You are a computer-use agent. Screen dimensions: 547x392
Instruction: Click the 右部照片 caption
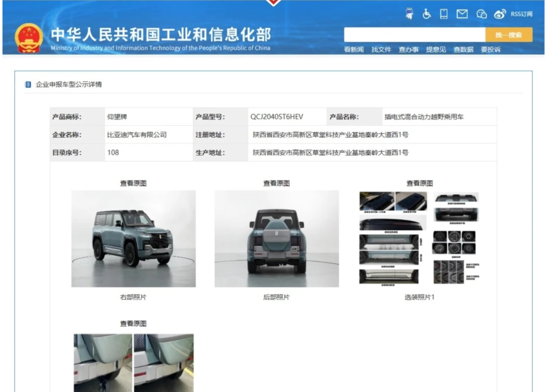[x=133, y=297]
